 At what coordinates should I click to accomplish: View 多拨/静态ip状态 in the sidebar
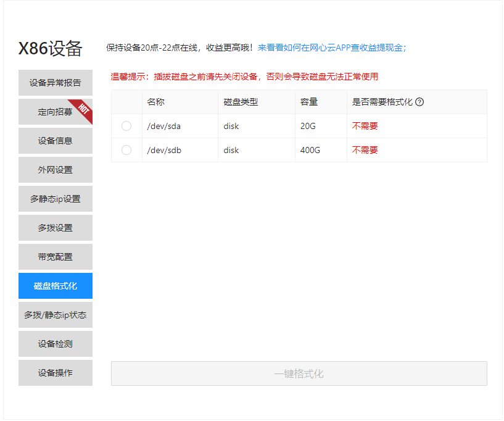pos(56,315)
